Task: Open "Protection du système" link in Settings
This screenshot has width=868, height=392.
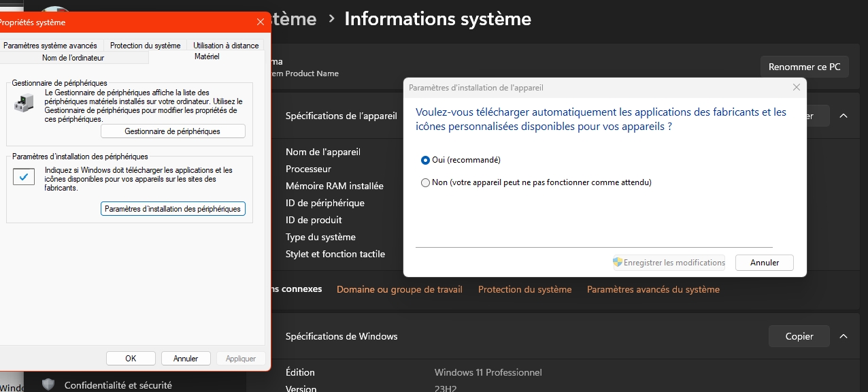Action: 525,289
